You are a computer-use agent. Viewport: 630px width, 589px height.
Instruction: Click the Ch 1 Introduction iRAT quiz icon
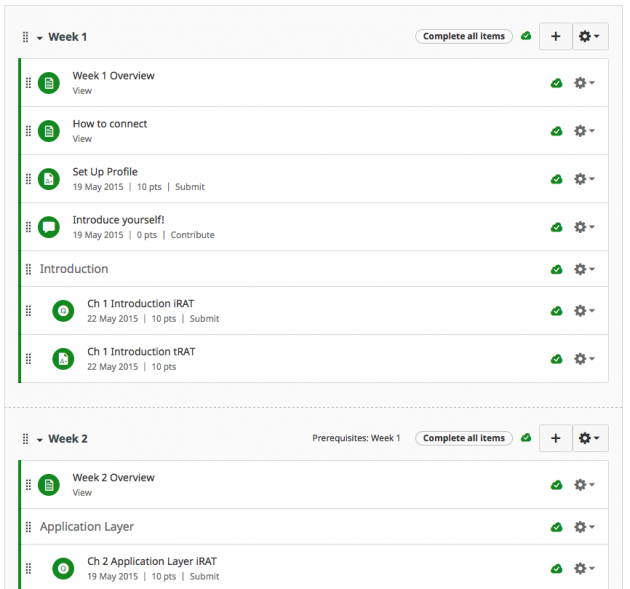click(x=63, y=311)
